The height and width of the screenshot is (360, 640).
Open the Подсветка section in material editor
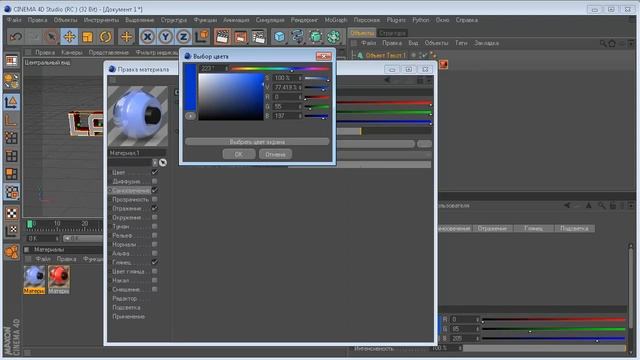click(126, 307)
